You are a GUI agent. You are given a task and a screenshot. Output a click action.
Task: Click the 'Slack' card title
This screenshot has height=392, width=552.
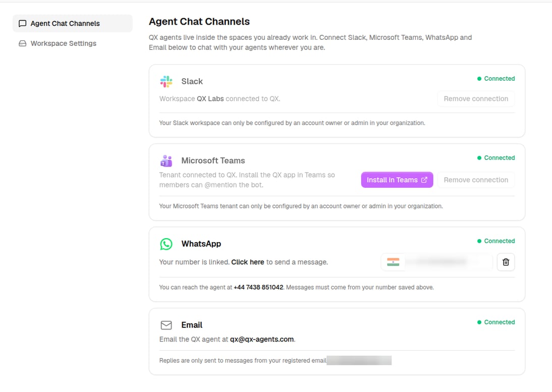192,81
